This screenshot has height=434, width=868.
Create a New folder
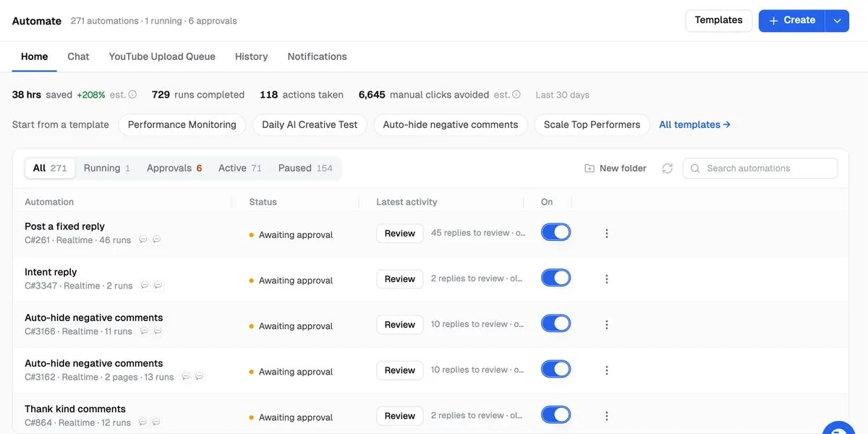[x=616, y=169]
